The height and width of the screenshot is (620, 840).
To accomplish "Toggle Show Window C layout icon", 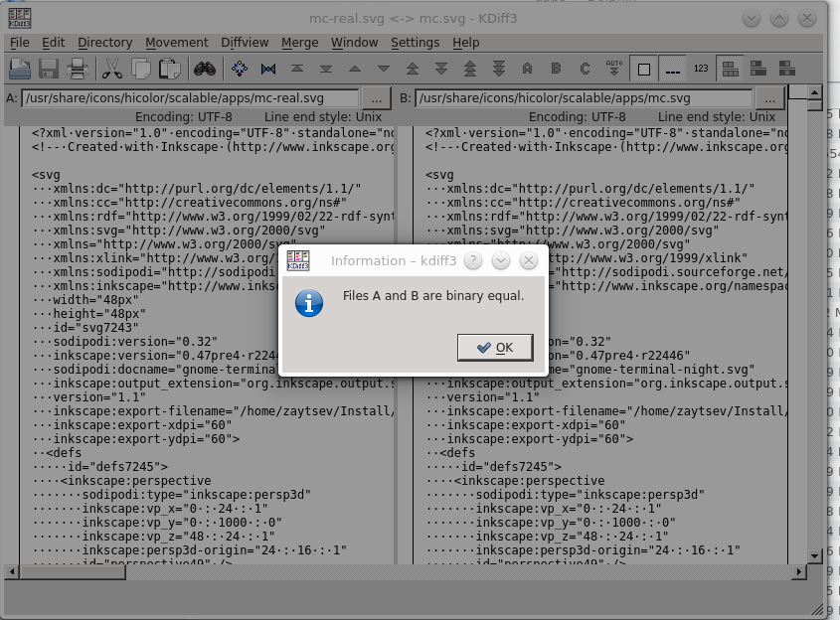I will coord(787,69).
